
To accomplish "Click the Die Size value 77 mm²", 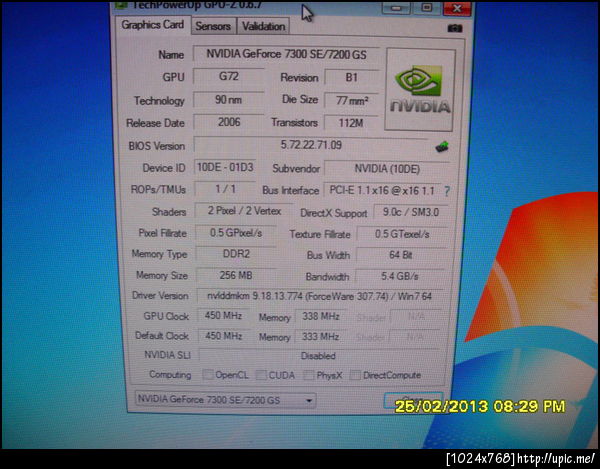I will point(351,101).
